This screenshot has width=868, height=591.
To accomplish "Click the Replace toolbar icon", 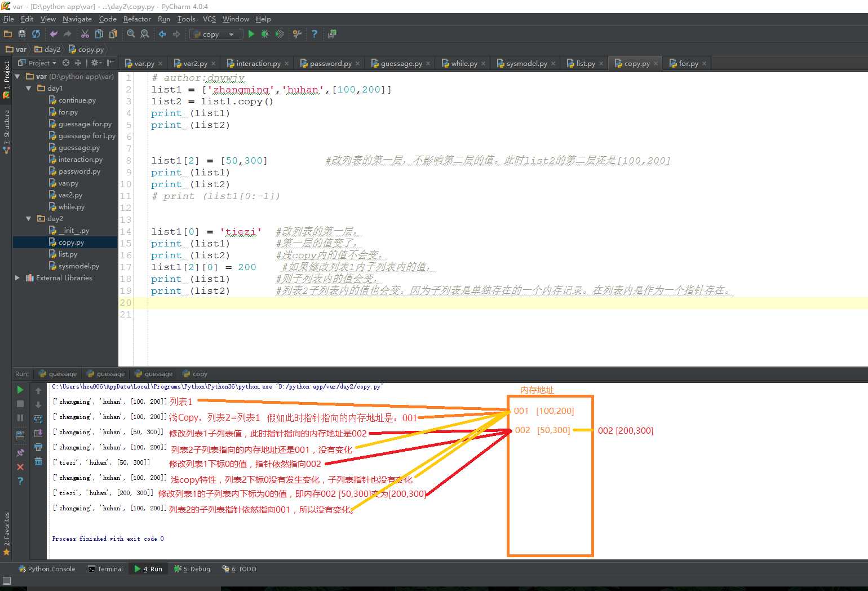I will coord(145,34).
